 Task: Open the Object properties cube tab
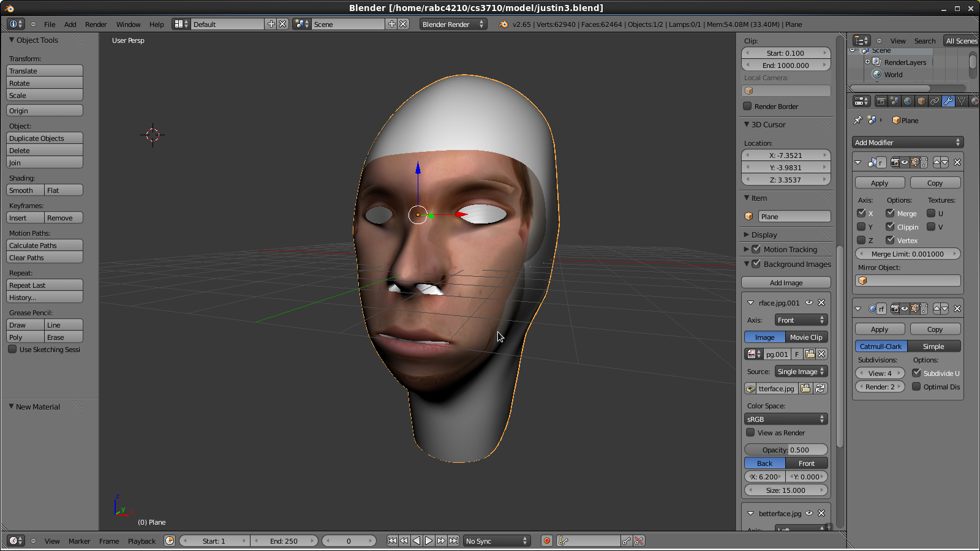pos(921,101)
